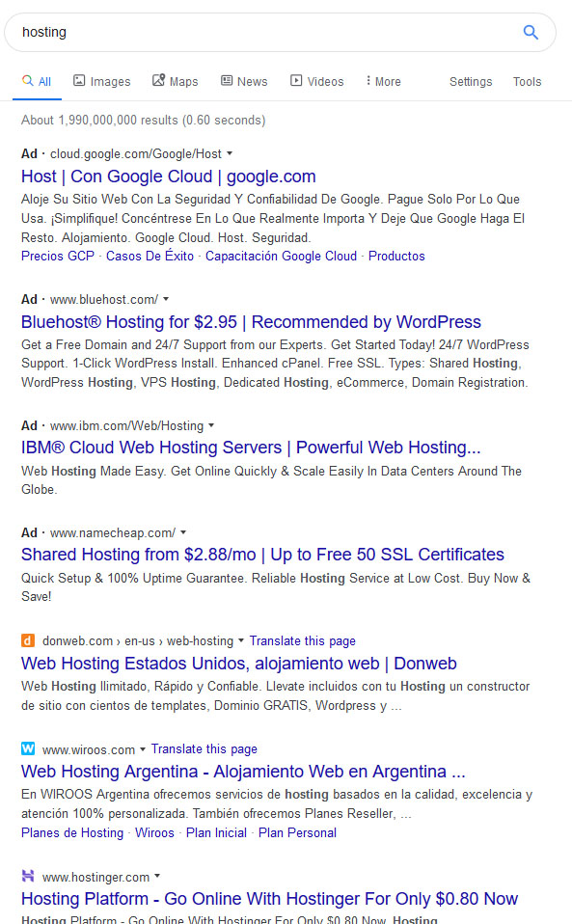The width and height of the screenshot is (572, 924).
Task: Expand the bluehost.com ad URL arrow
Action: pyautogui.click(x=166, y=299)
